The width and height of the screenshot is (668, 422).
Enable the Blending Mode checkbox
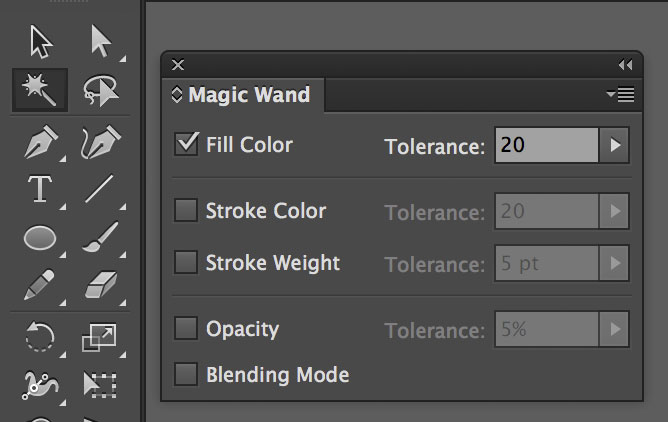186,374
